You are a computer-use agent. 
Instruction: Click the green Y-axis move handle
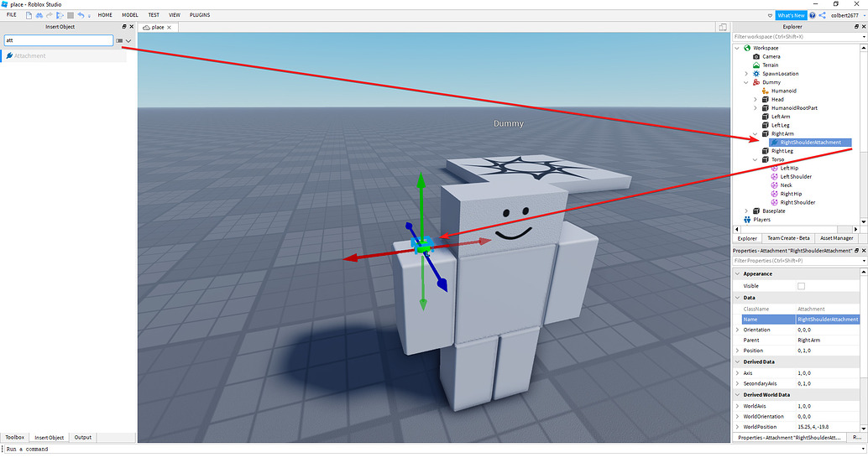point(421,181)
